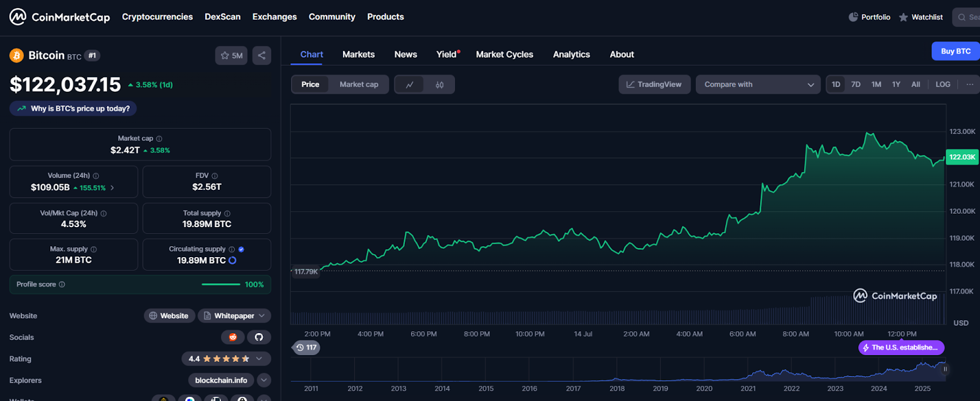Click the Volume (24h) info icon

pyautogui.click(x=96, y=176)
